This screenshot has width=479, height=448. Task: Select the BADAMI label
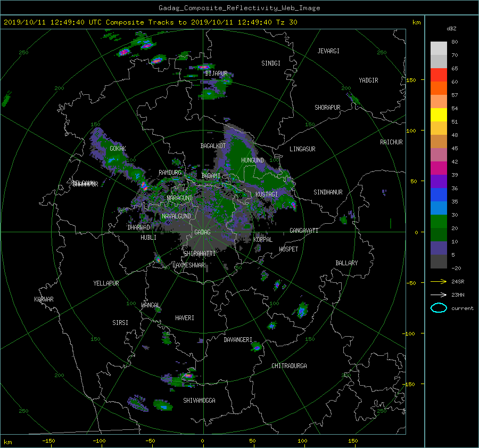211,176
